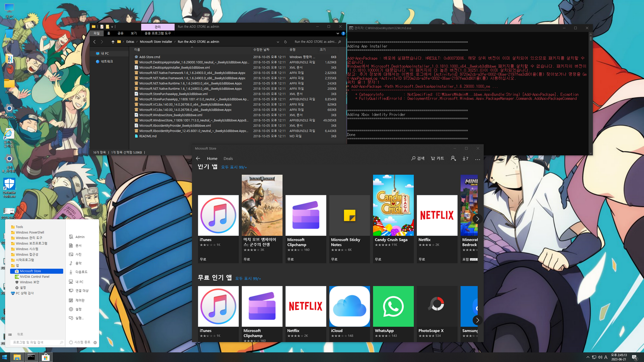
Task: Select the Add-Store.cmd file
Action: [149, 57]
